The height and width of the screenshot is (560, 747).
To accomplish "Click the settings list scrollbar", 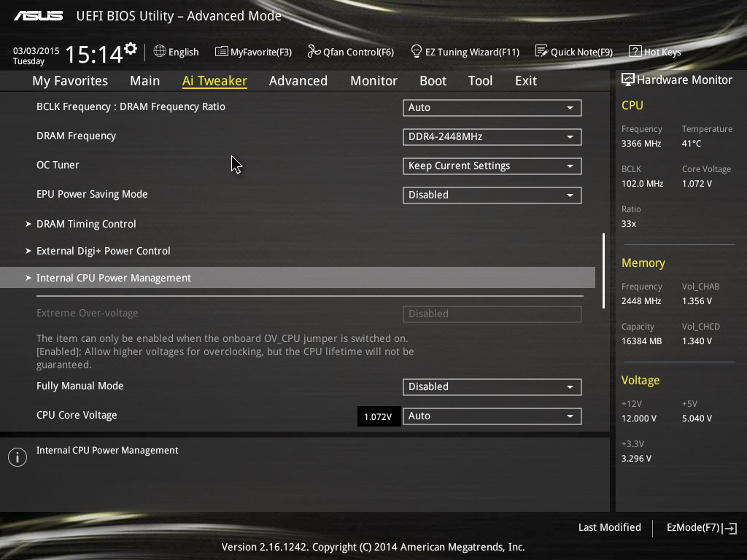I will pos(603,271).
